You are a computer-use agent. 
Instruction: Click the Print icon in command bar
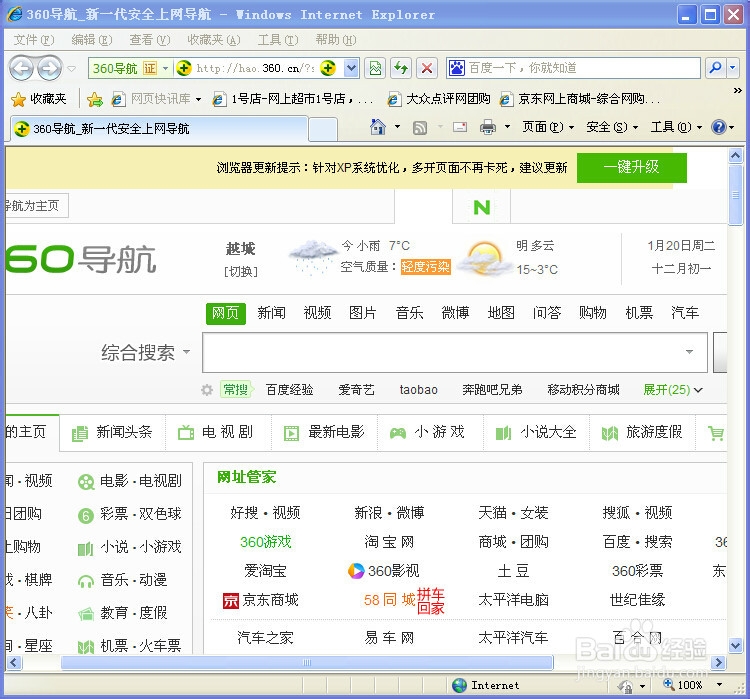coord(487,127)
